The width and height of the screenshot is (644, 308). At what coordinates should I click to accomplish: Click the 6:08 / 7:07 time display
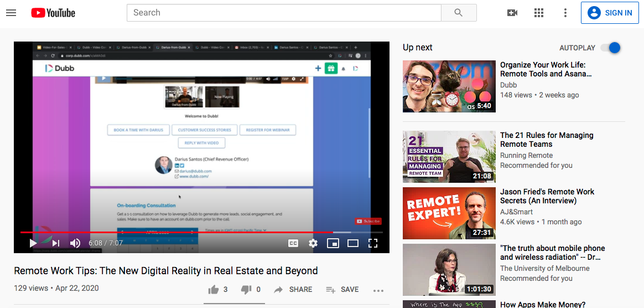(106, 243)
